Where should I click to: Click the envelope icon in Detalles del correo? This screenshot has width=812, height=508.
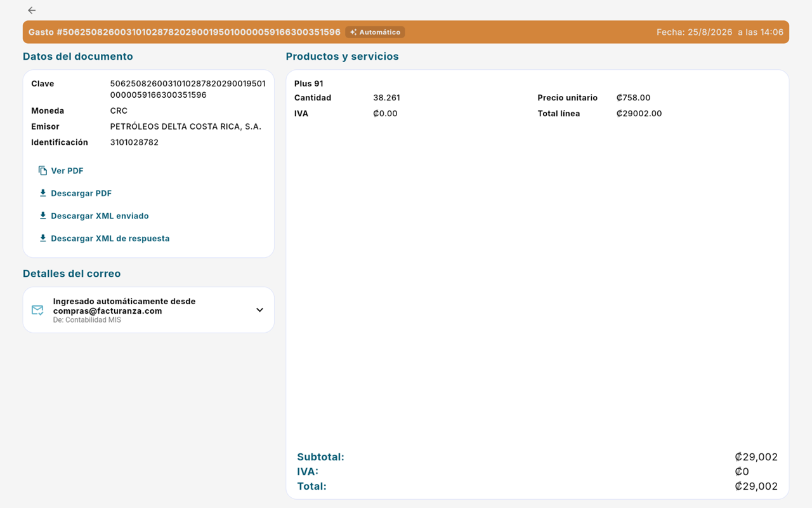pyautogui.click(x=37, y=310)
